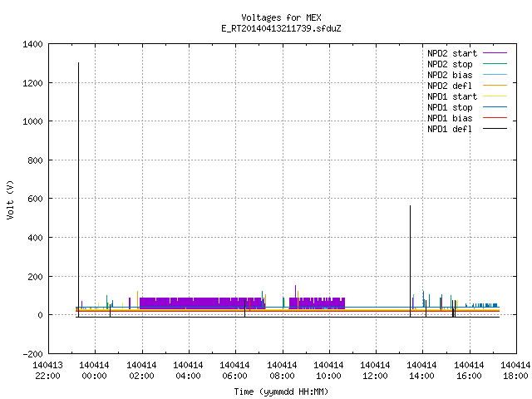
Task: Click the 'NPD2 start' legend label
Action: (452, 53)
